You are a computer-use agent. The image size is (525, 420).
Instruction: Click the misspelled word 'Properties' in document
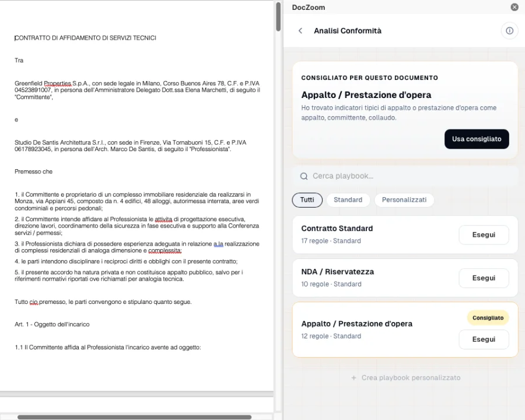pyautogui.click(x=58, y=83)
